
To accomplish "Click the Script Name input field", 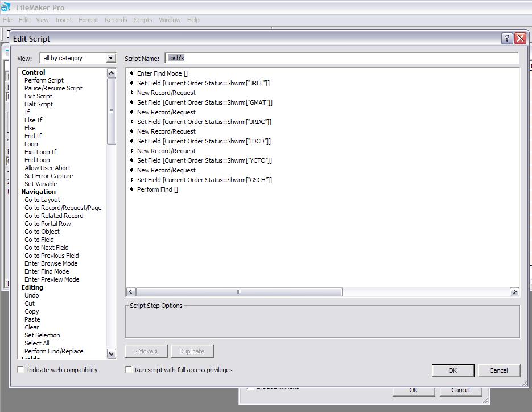I will tap(341, 58).
